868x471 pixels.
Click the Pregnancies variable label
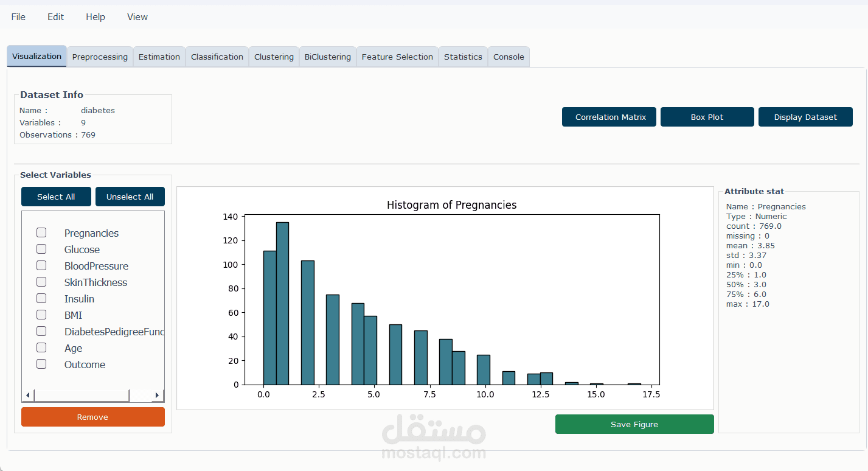coord(91,233)
